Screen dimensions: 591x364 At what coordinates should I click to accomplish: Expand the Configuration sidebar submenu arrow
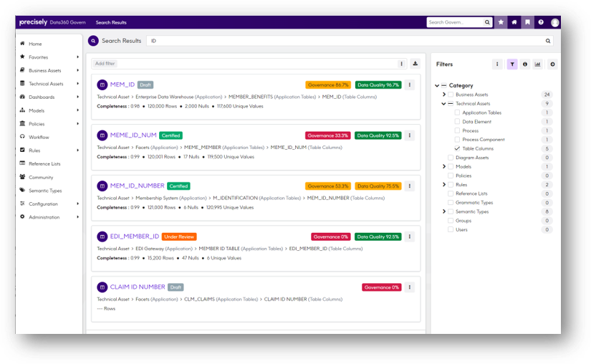77,204
